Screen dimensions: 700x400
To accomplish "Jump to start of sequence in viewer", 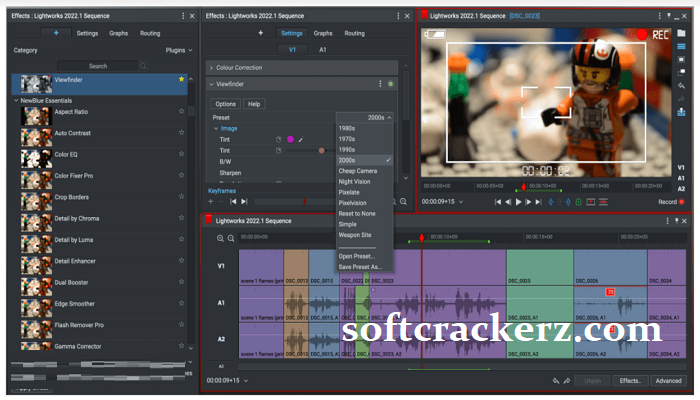I will click(498, 202).
